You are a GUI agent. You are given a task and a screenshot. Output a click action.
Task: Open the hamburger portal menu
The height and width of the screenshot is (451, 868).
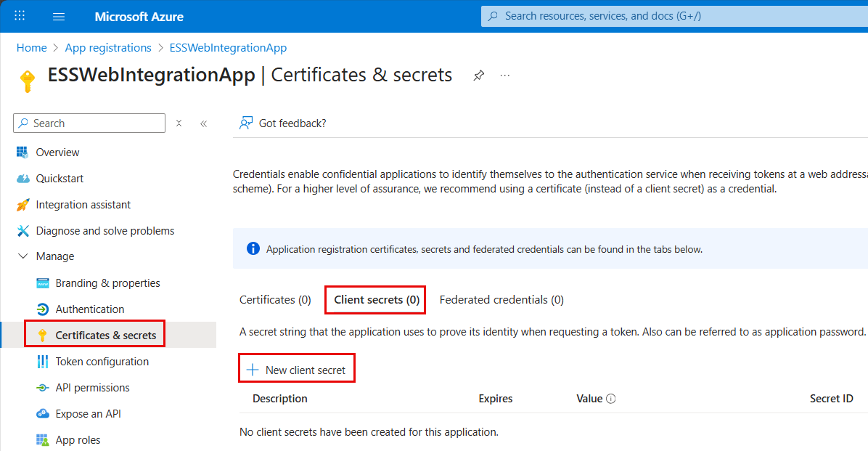point(59,17)
